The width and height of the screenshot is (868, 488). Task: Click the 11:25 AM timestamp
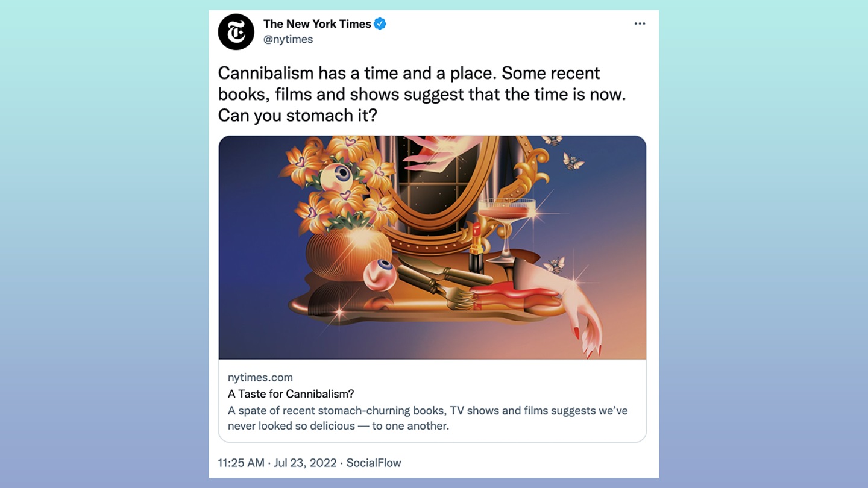(x=241, y=463)
